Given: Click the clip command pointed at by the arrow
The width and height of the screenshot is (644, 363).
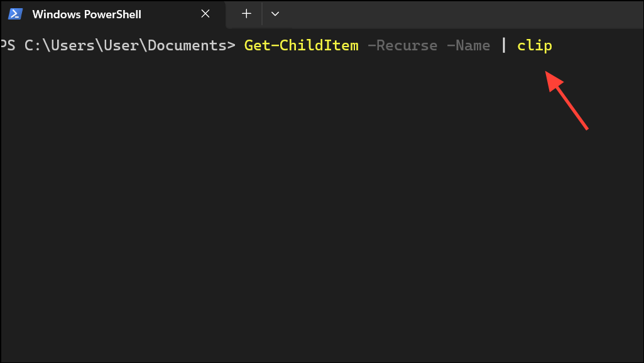Looking at the screenshot, I should [x=534, y=45].
